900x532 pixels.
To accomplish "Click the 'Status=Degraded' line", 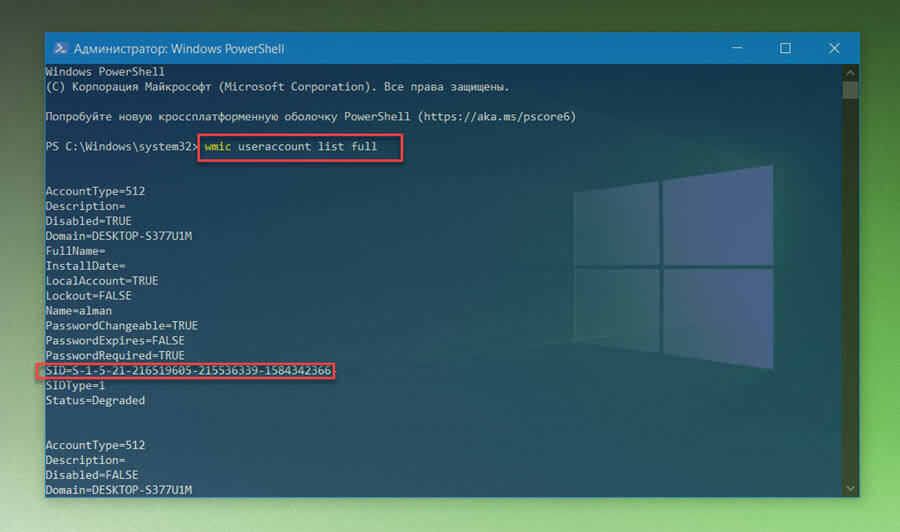I will pos(95,401).
